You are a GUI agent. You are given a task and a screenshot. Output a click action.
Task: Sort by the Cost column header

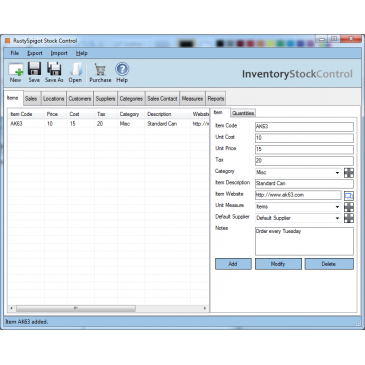click(x=81, y=114)
